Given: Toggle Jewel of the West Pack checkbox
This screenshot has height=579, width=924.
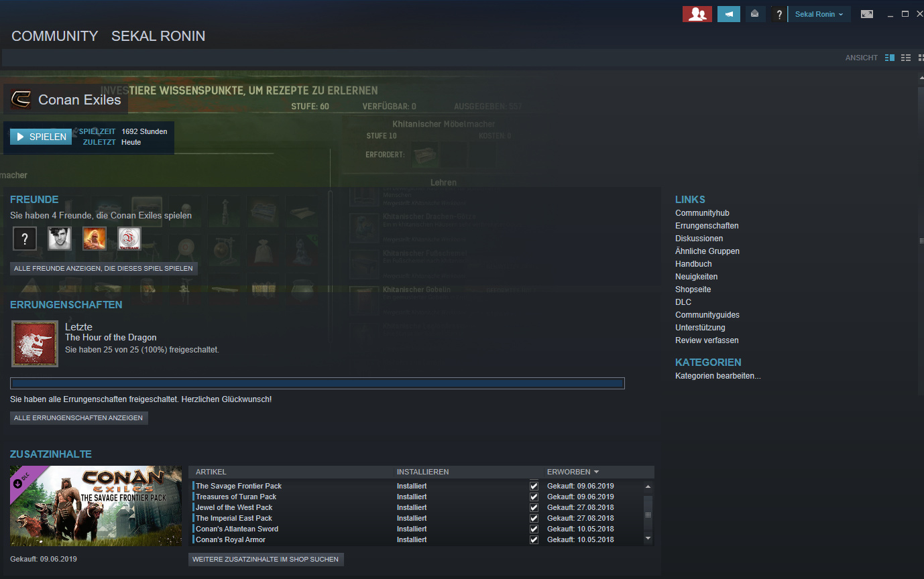Looking at the screenshot, I should click(534, 507).
